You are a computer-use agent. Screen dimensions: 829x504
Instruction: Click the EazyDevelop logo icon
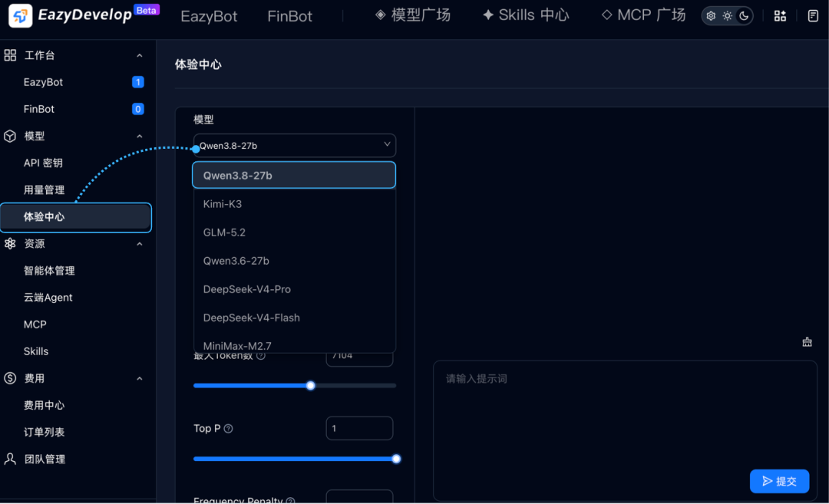click(20, 15)
